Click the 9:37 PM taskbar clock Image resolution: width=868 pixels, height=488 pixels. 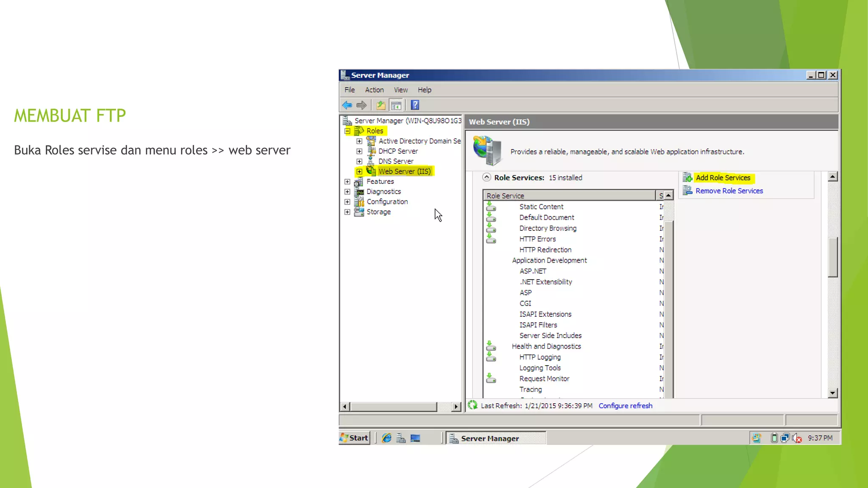click(820, 438)
